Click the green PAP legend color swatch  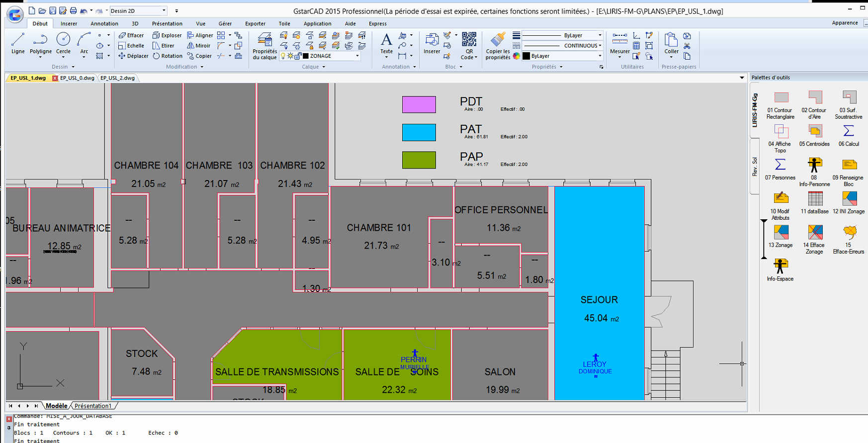click(419, 160)
